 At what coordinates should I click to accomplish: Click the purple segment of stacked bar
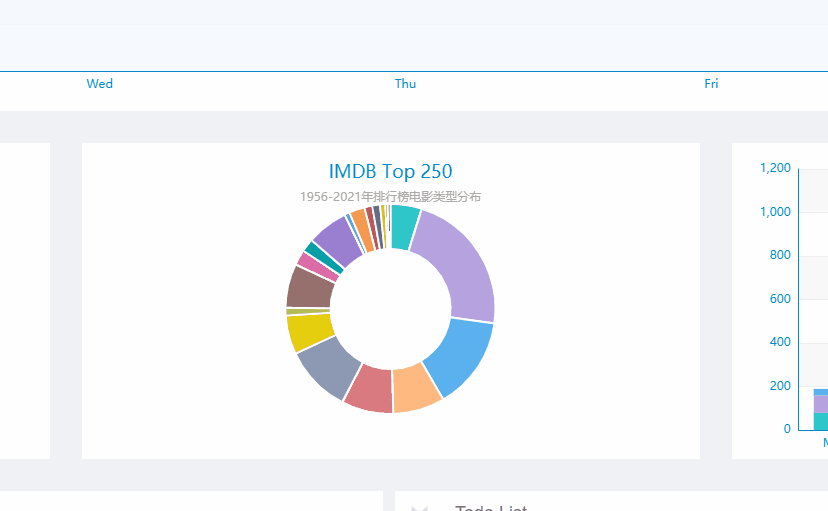pos(821,404)
